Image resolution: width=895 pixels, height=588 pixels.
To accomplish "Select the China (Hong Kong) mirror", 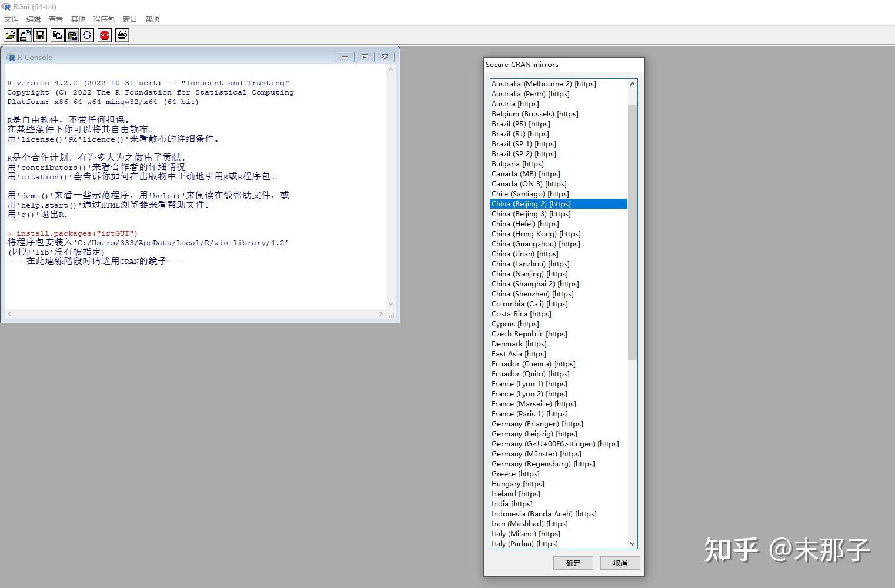I will (x=536, y=233).
